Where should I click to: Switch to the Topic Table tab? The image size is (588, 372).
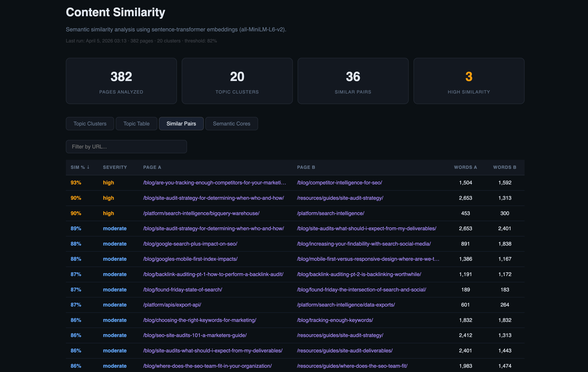136,124
